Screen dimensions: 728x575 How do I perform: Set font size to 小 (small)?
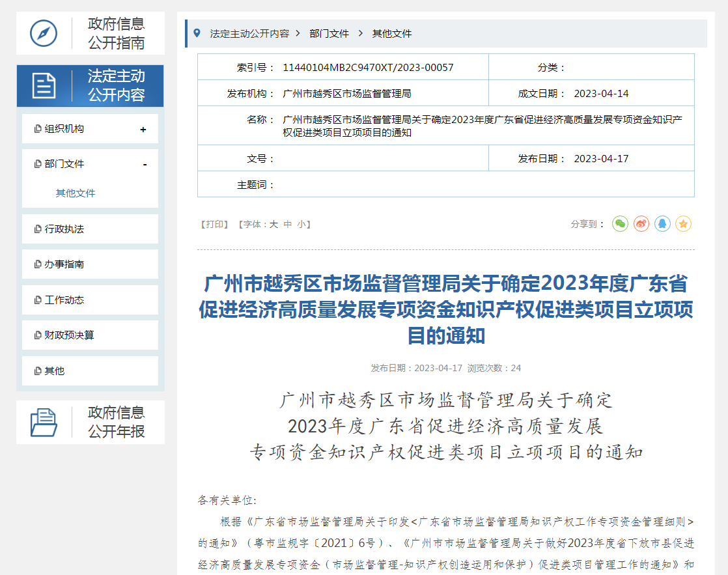[x=301, y=224]
